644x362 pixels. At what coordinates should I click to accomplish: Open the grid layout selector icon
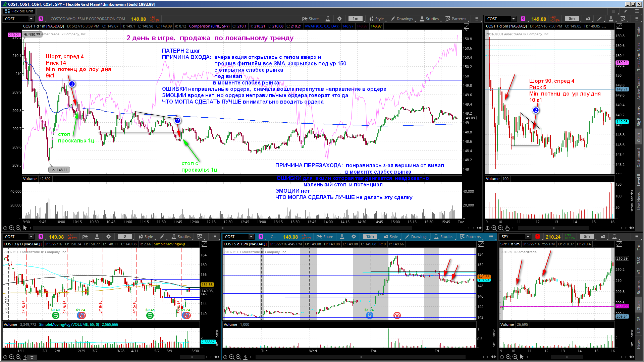(x=613, y=11)
